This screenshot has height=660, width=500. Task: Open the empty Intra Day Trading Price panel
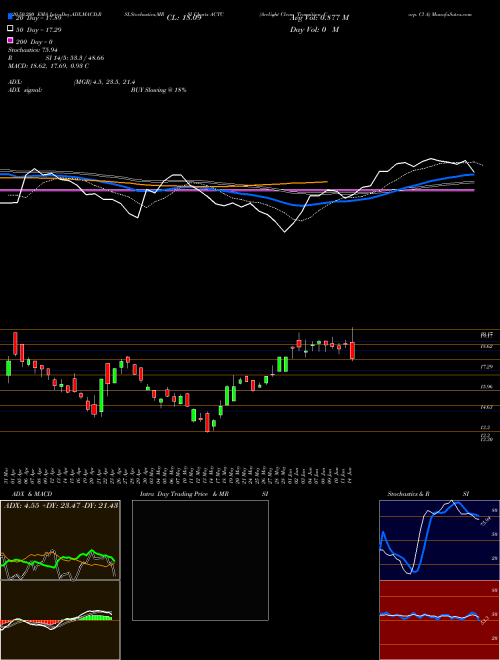tap(200, 560)
